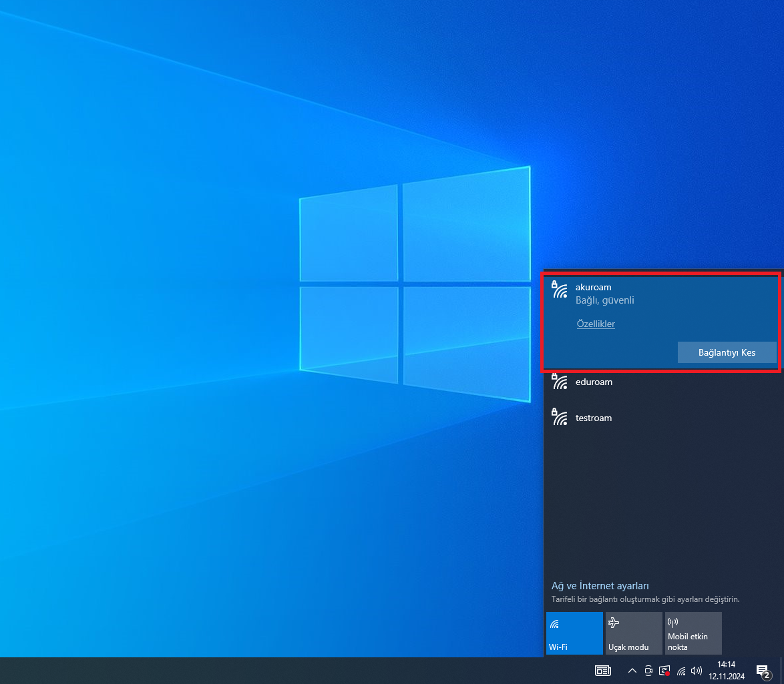Expand hidden icons chevron in system tray

point(632,671)
